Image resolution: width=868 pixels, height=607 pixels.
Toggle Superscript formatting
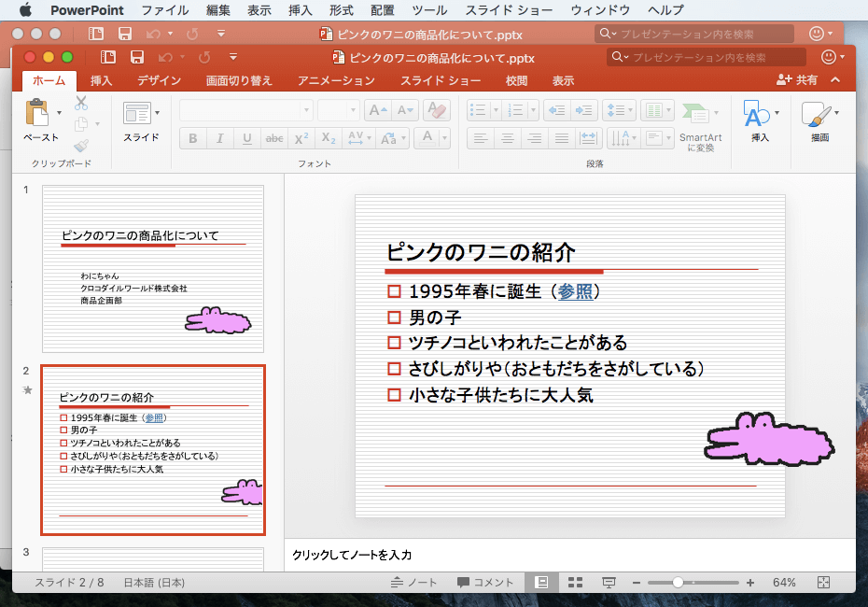click(301, 138)
